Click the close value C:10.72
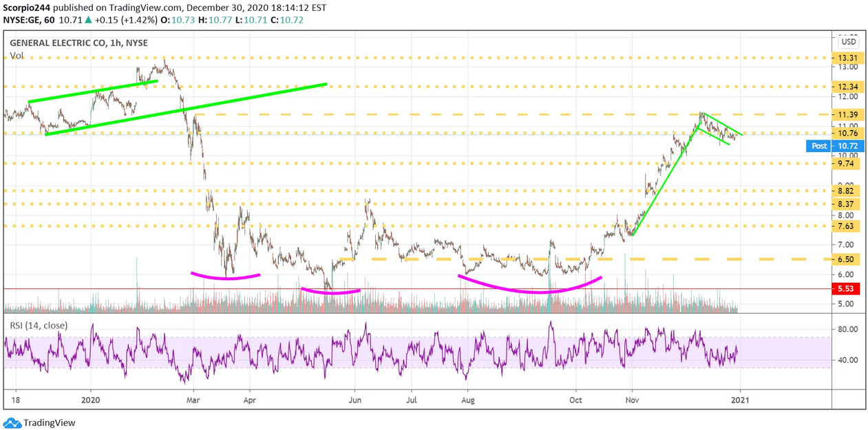This screenshot has height=430, width=868. pos(288,20)
